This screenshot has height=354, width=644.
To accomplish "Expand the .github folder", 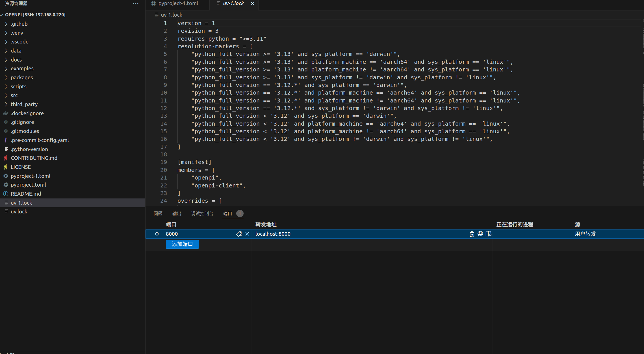I will pos(19,24).
